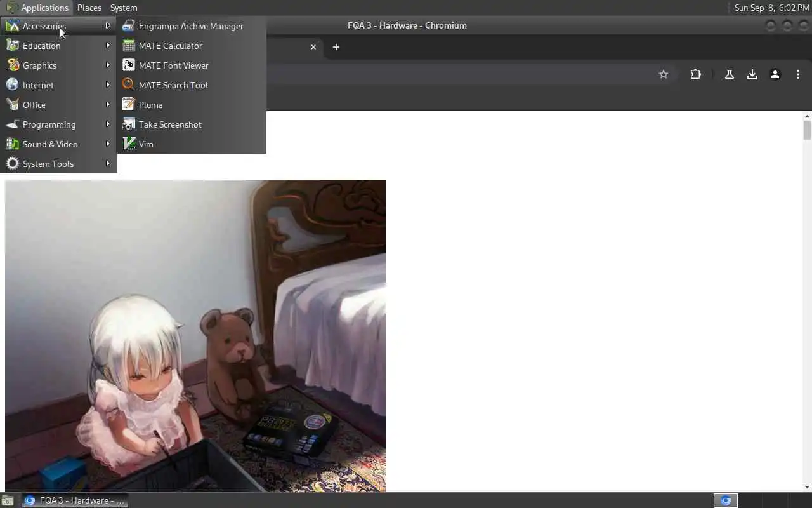This screenshot has width=812, height=508.
Task: Click the Internet globe icon
Action: pyautogui.click(x=12, y=85)
